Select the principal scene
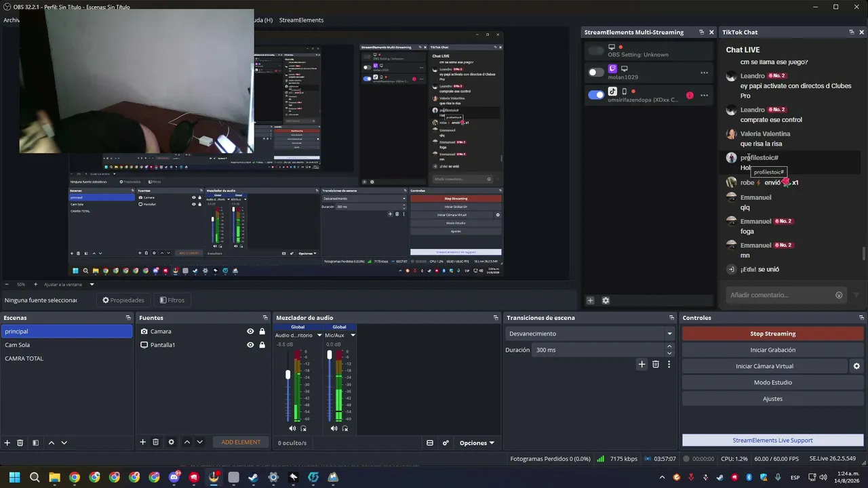Screen dimensions: 868x488 point(67,331)
